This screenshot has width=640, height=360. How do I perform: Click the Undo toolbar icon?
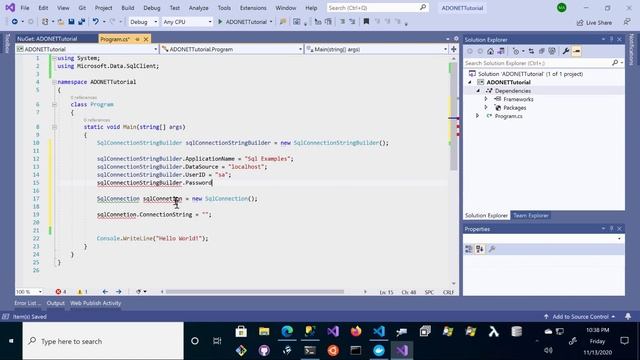[95, 22]
